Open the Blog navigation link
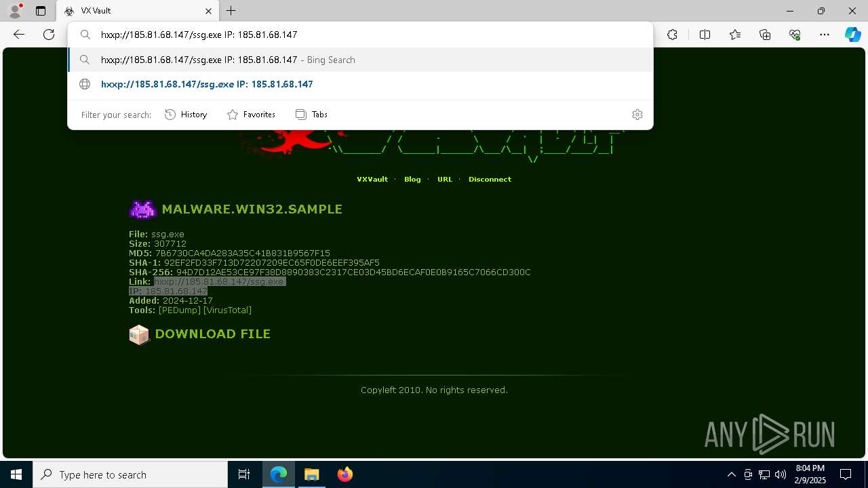 point(412,180)
